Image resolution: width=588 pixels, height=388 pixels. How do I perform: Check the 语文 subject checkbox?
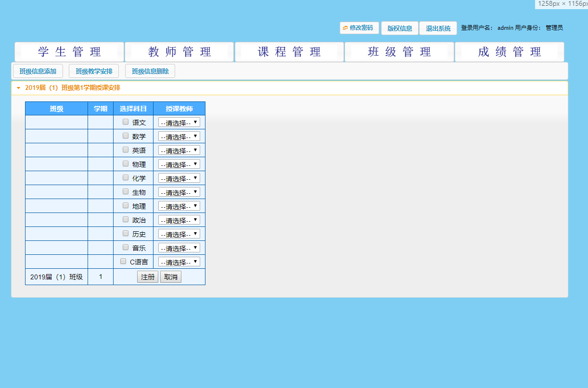click(126, 122)
